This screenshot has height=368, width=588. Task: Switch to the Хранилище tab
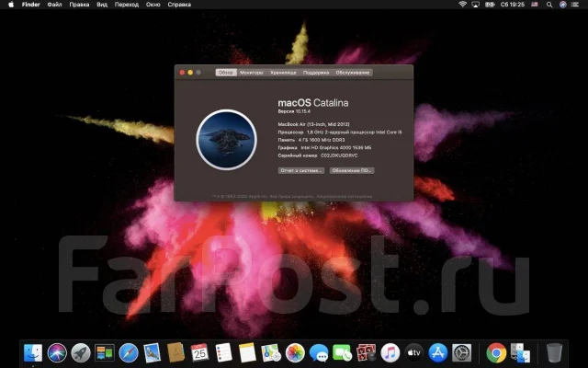pos(283,73)
